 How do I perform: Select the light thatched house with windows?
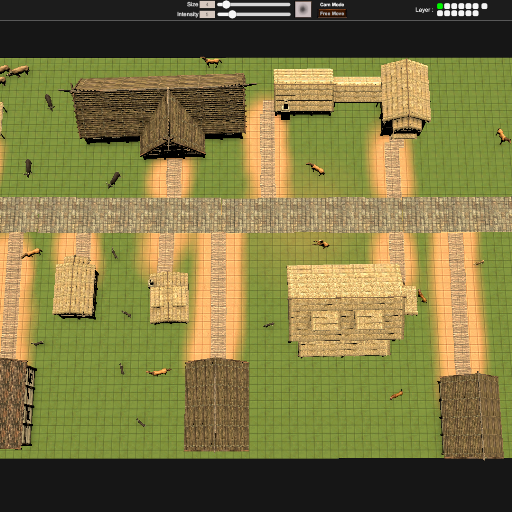(x=350, y=310)
